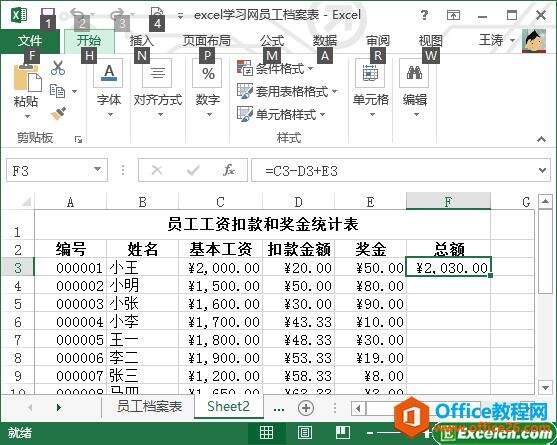
Task: Open the 视图 View tab
Action: pos(431,40)
